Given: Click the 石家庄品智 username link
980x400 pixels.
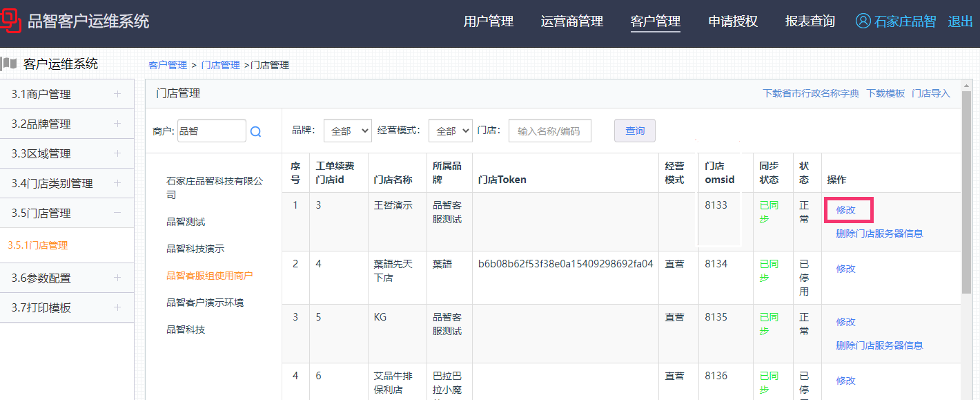Looking at the screenshot, I should pos(905,21).
